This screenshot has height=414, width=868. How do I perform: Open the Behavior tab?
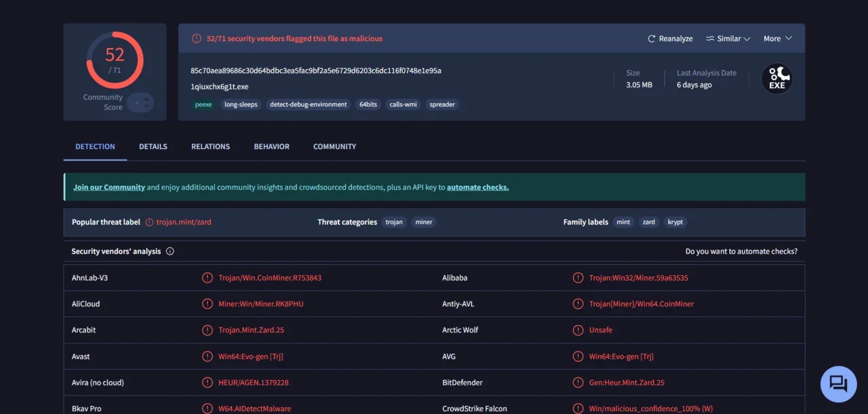[x=271, y=146]
